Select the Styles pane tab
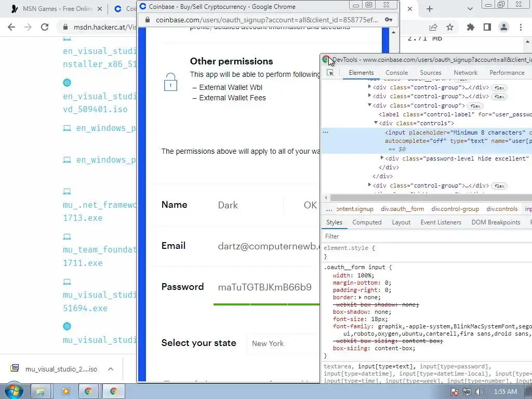The image size is (532, 399). pyautogui.click(x=334, y=222)
